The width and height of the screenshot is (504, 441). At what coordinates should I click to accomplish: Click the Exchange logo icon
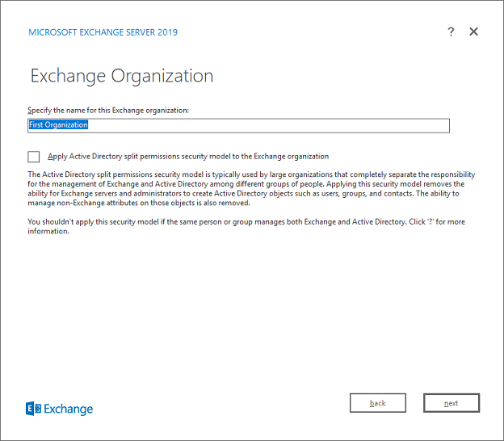33,409
